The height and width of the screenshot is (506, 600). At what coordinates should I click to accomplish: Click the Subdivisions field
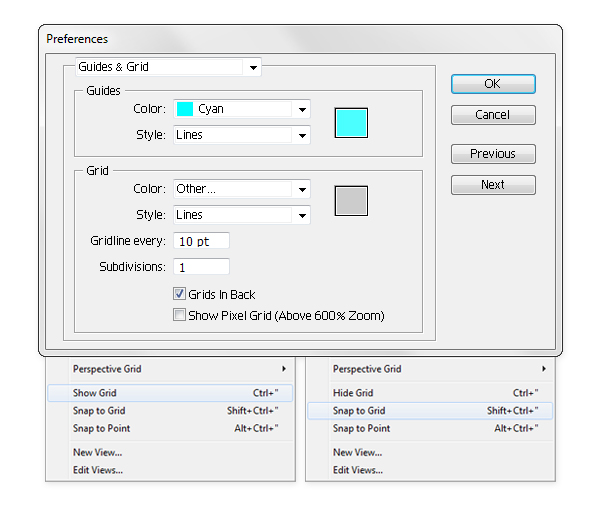pos(201,267)
